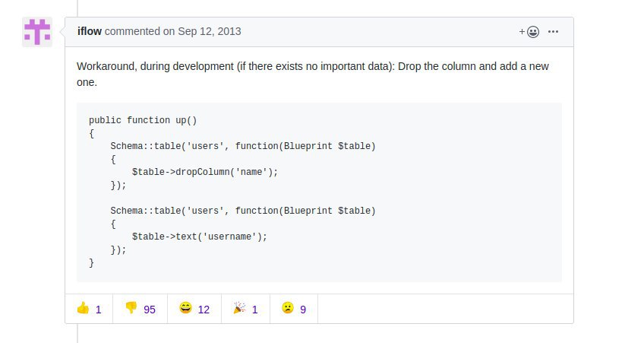Toggle the party popper hooray reaction
The image size is (644, 343).
click(x=245, y=309)
